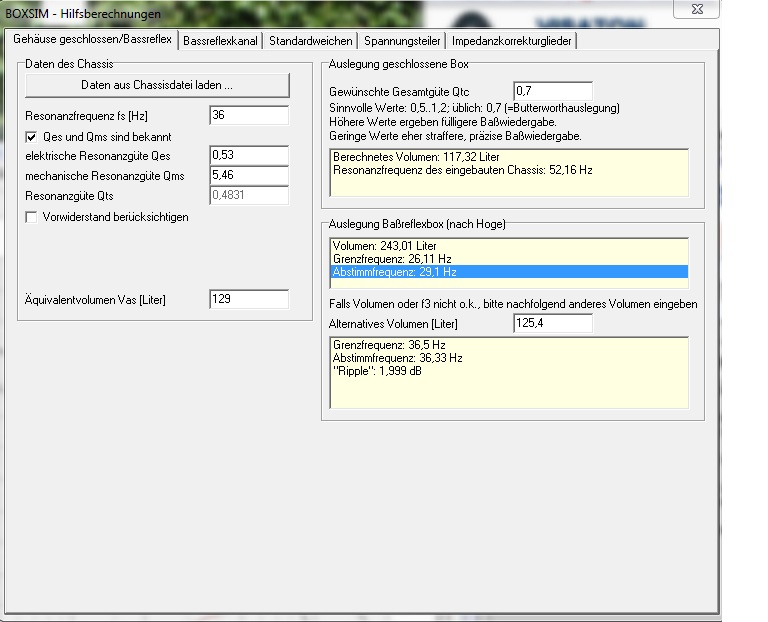
Task: Click the Gewünschte Gesamtgüte Qtc field
Action: pyautogui.click(x=553, y=91)
